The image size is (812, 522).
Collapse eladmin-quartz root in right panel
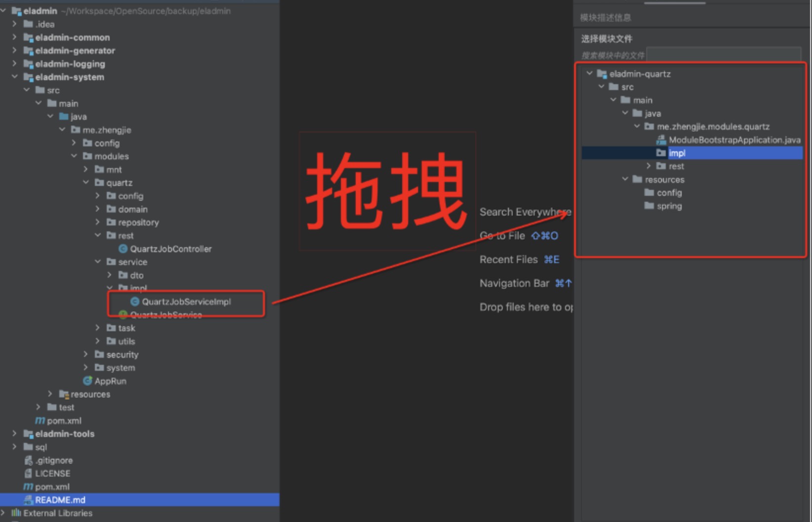(590, 74)
